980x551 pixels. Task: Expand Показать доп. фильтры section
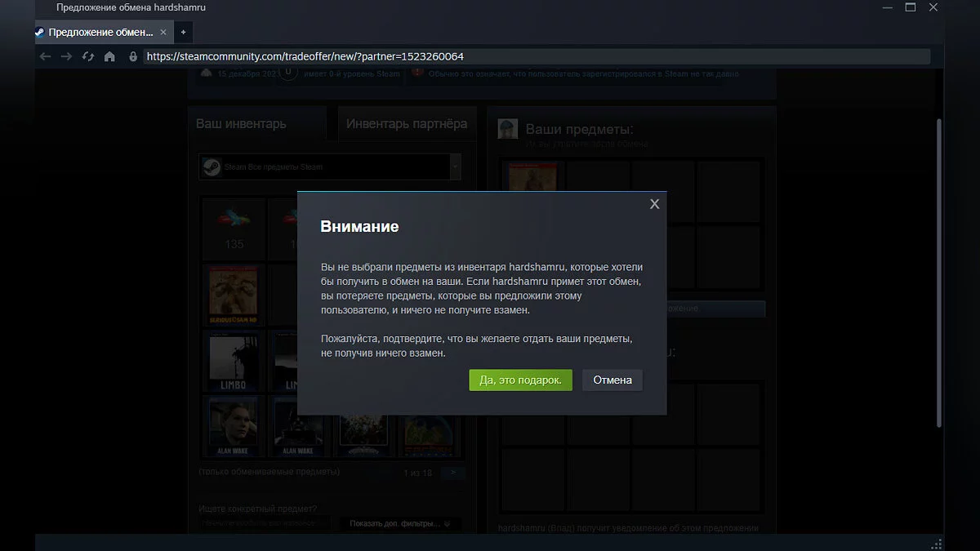[x=399, y=523]
